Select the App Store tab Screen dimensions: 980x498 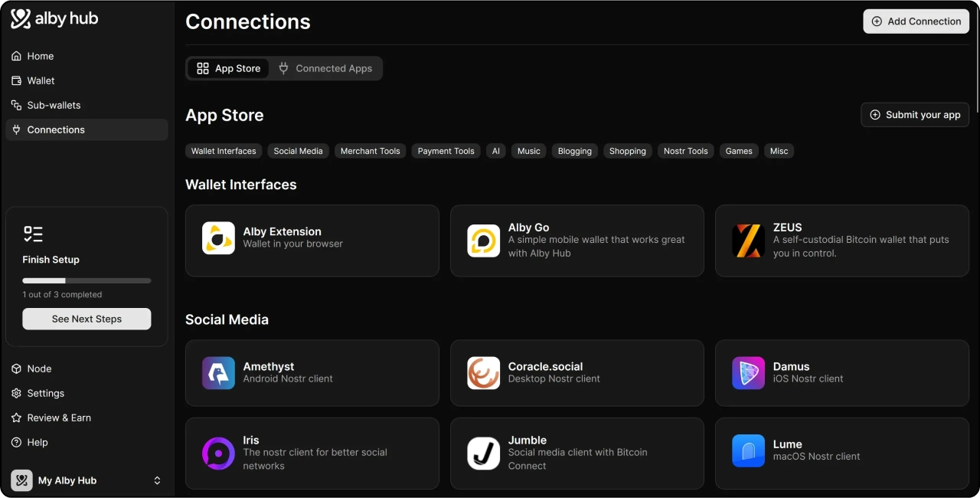coord(228,68)
